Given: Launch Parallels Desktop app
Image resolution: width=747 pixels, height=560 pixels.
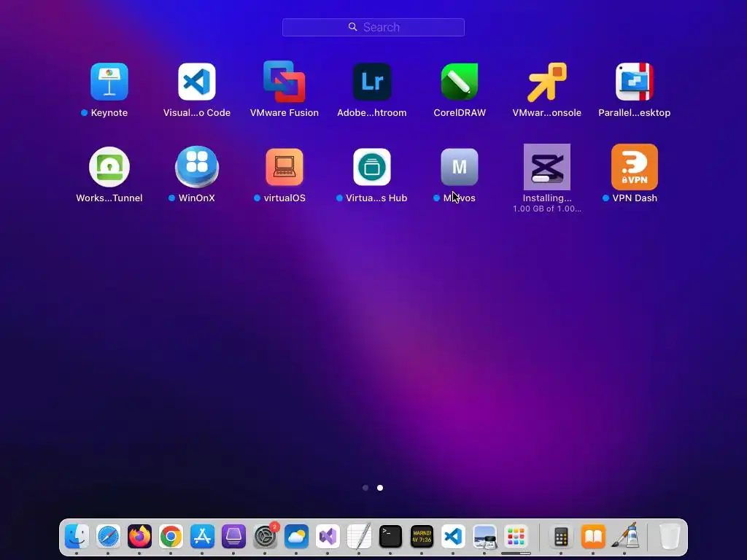Looking at the screenshot, I should coord(635,82).
